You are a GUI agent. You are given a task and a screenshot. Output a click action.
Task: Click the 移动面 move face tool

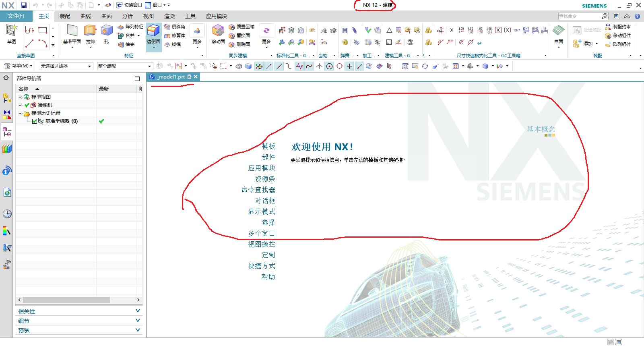(x=218, y=34)
